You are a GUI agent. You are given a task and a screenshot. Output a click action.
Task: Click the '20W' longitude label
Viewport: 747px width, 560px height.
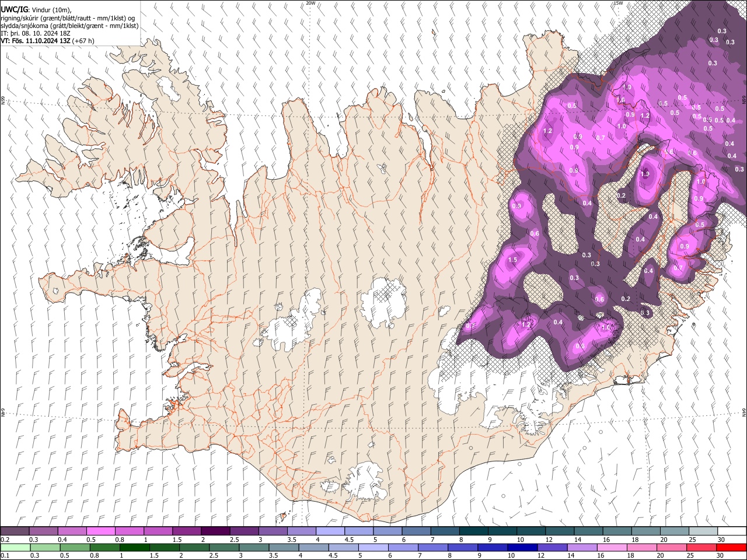click(310, 3)
